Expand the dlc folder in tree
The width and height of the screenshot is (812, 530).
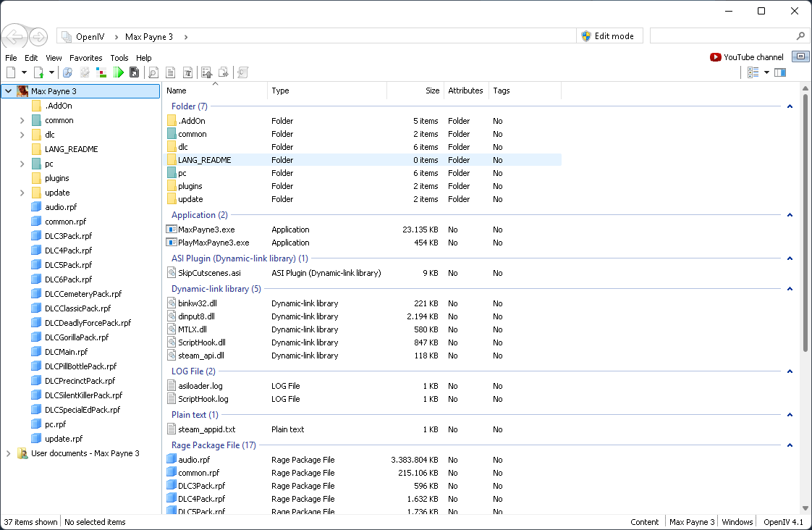click(x=22, y=135)
